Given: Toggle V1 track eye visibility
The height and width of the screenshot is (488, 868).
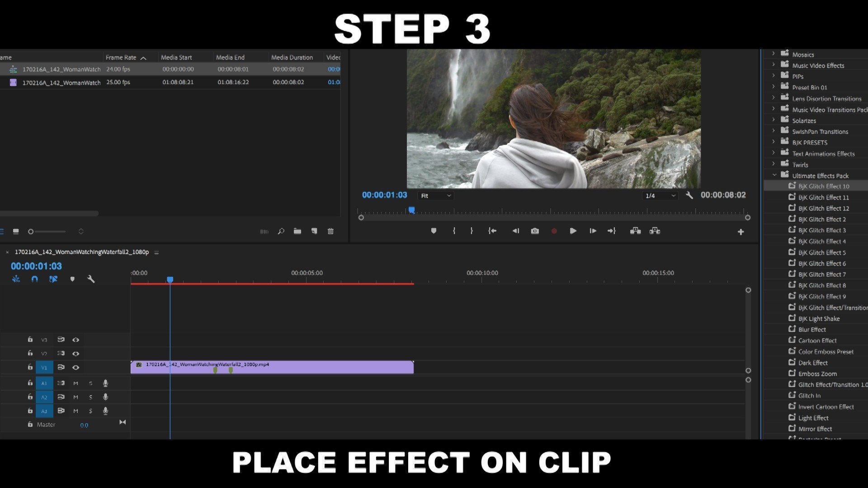Looking at the screenshot, I should pos(76,367).
